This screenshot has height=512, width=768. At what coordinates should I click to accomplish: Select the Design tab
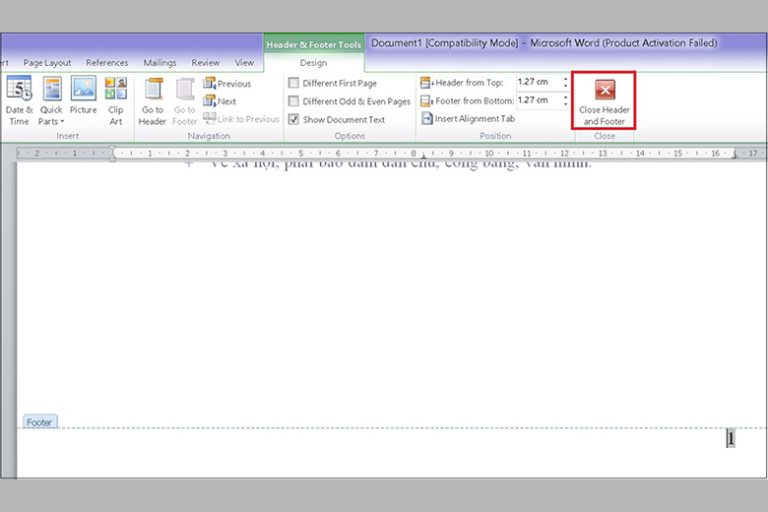pyautogui.click(x=313, y=63)
